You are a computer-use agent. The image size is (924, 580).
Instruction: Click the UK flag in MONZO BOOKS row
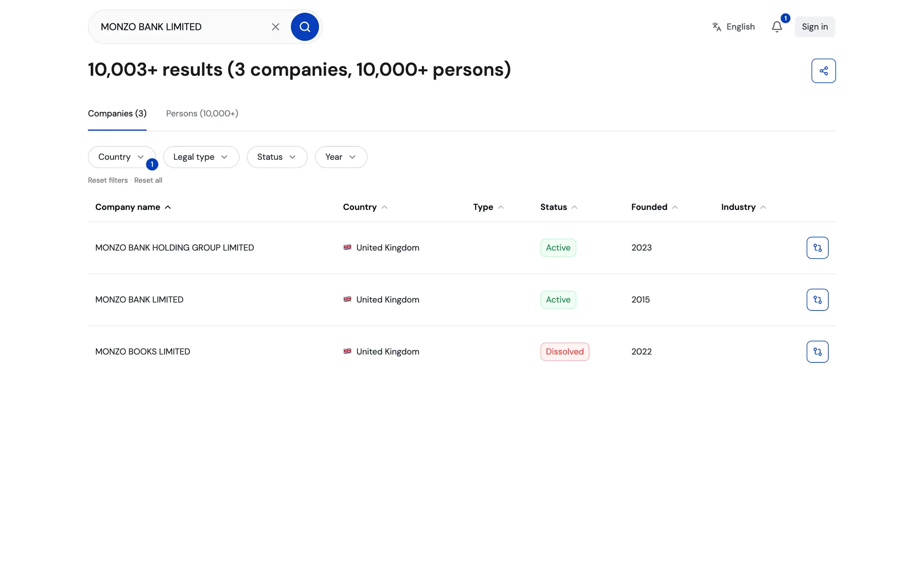coord(347,351)
